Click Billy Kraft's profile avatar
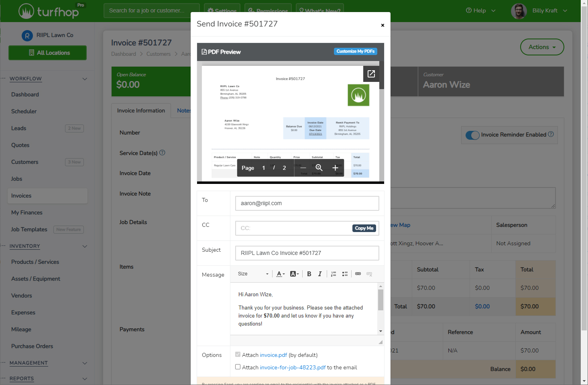588x385 pixels. pyautogui.click(x=519, y=11)
